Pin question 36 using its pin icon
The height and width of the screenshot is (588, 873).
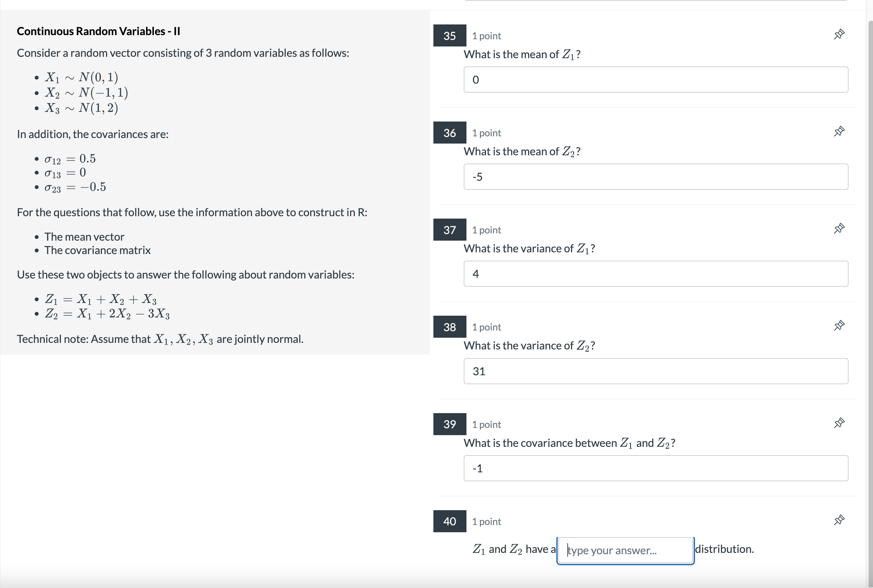click(x=839, y=131)
